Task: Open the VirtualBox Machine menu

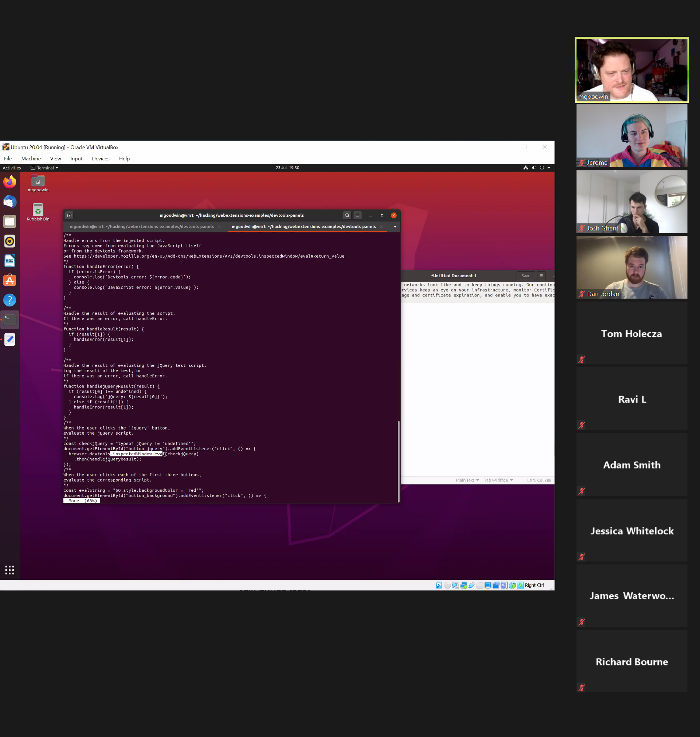Action: click(31, 159)
